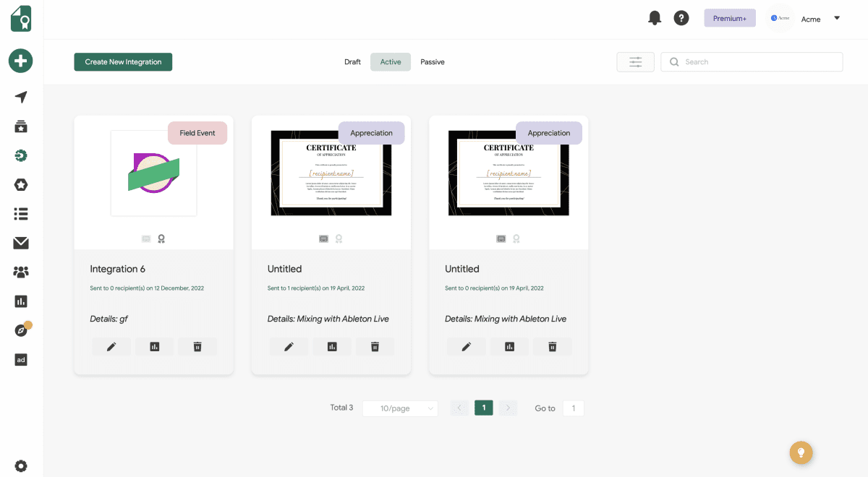Toggle the certificate icon on the middle Untitled card
Viewport: 868px width, 477px height.
tap(323, 239)
